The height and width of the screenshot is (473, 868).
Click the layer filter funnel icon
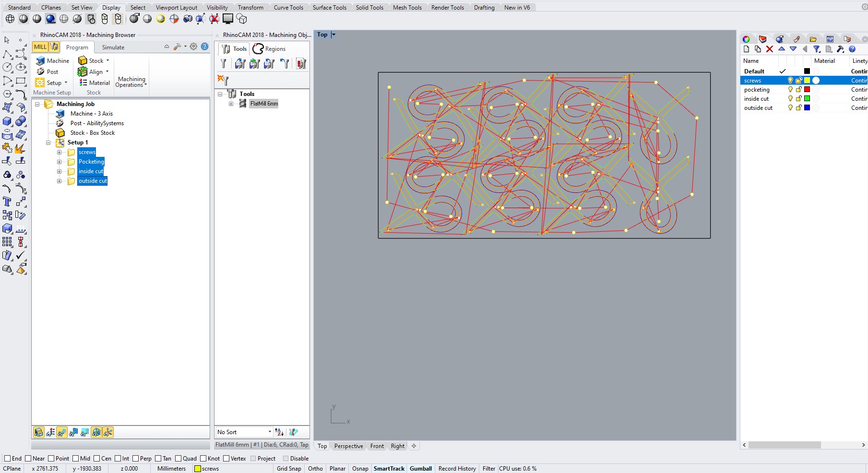point(817,49)
